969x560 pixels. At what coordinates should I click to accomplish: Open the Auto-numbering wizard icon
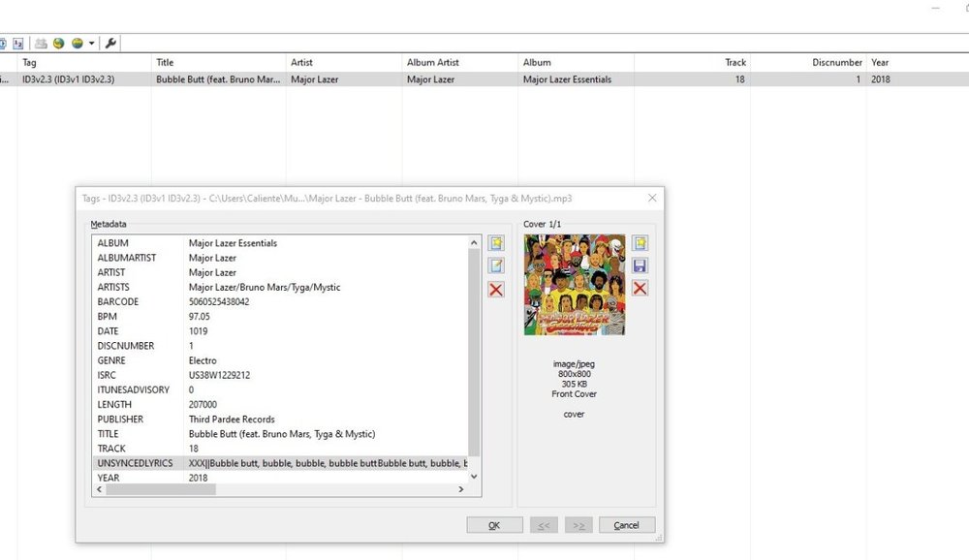(x=17, y=44)
